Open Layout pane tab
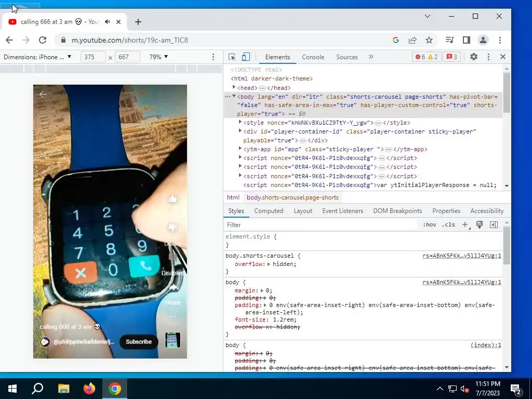532x399 pixels. [x=303, y=211]
